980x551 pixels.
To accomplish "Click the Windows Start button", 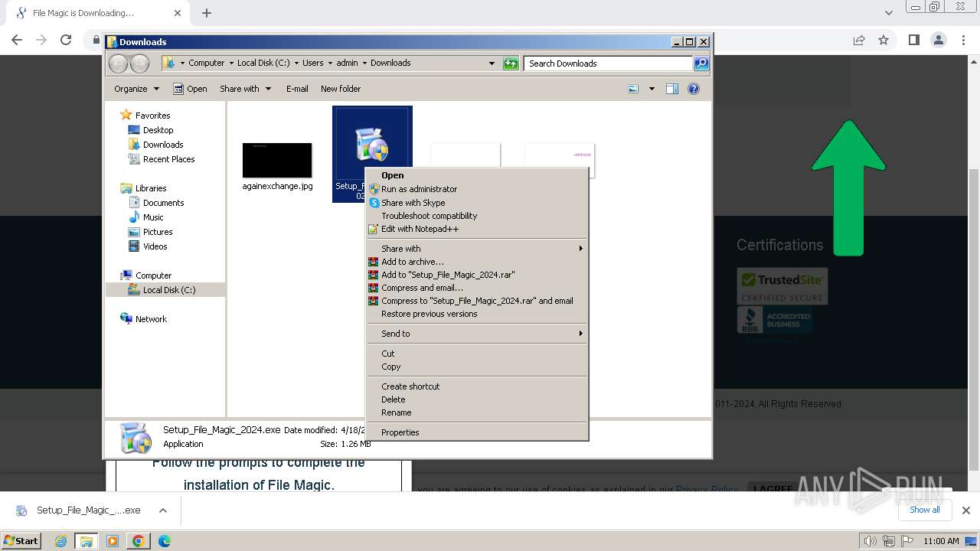I will pyautogui.click(x=21, y=540).
